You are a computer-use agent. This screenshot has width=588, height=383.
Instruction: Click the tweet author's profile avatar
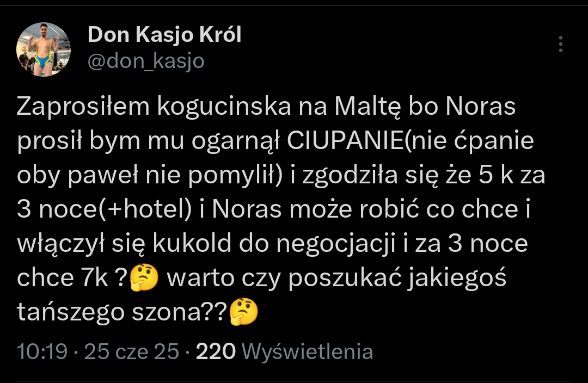[44, 50]
